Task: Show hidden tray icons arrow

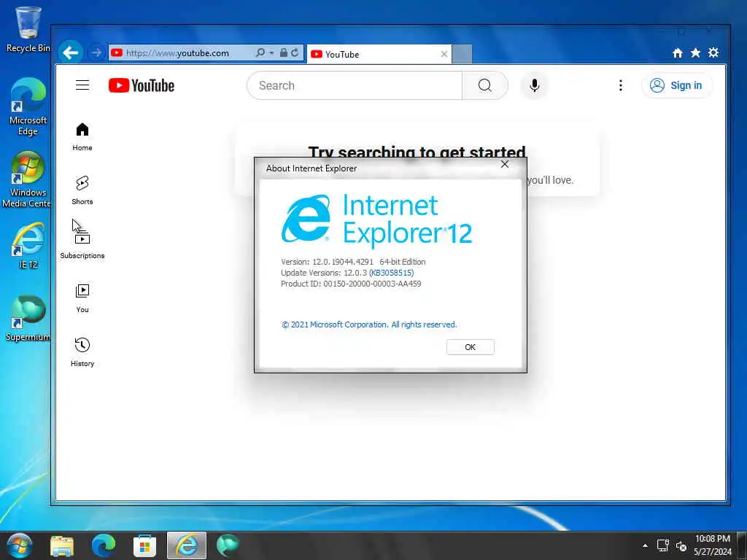Action: point(645,545)
